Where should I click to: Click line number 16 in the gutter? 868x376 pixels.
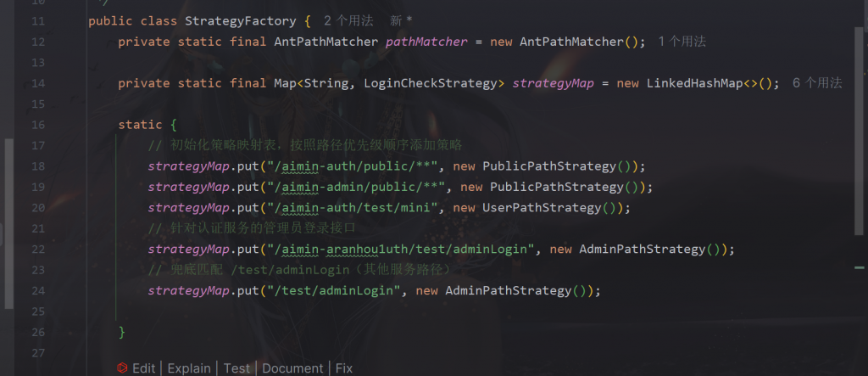pos(36,125)
